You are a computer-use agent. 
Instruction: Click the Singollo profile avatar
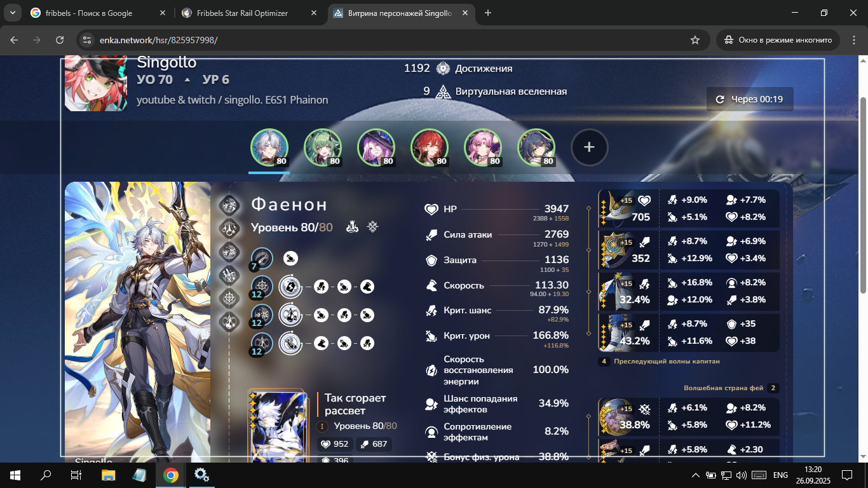pos(96,83)
